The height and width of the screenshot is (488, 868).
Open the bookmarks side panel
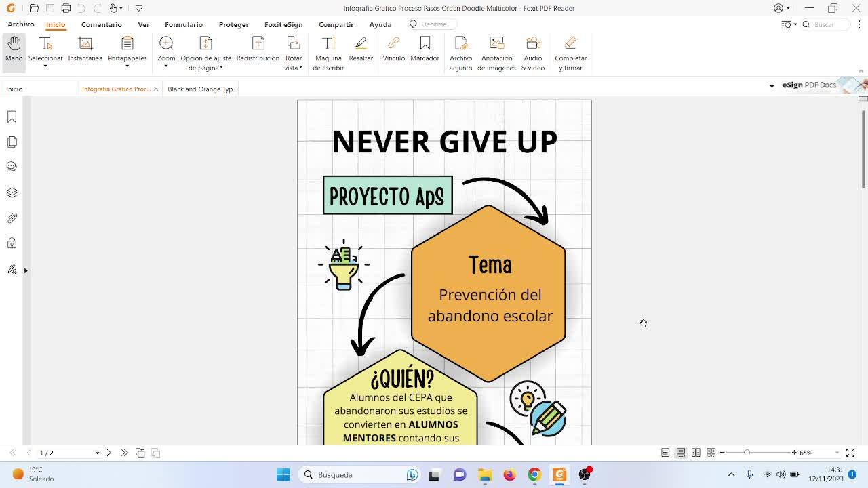click(x=12, y=117)
